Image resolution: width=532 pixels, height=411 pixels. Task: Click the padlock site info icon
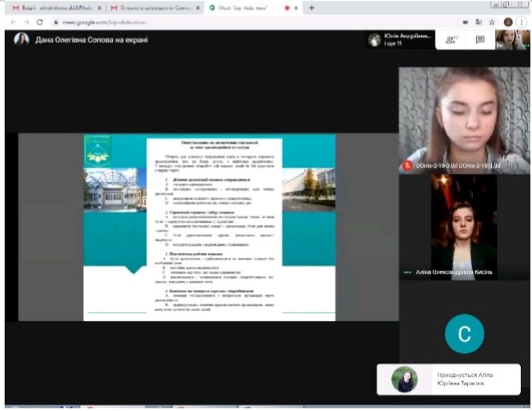(x=56, y=22)
